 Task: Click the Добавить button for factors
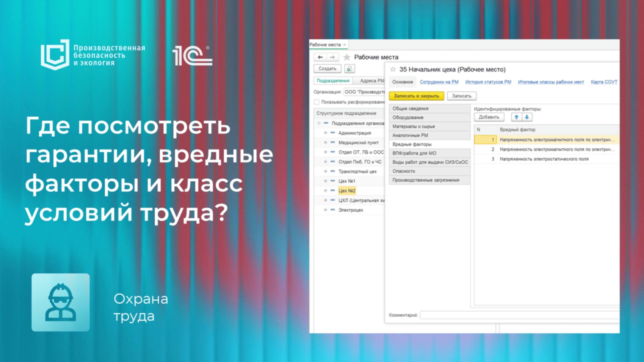pyautogui.click(x=489, y=117)
